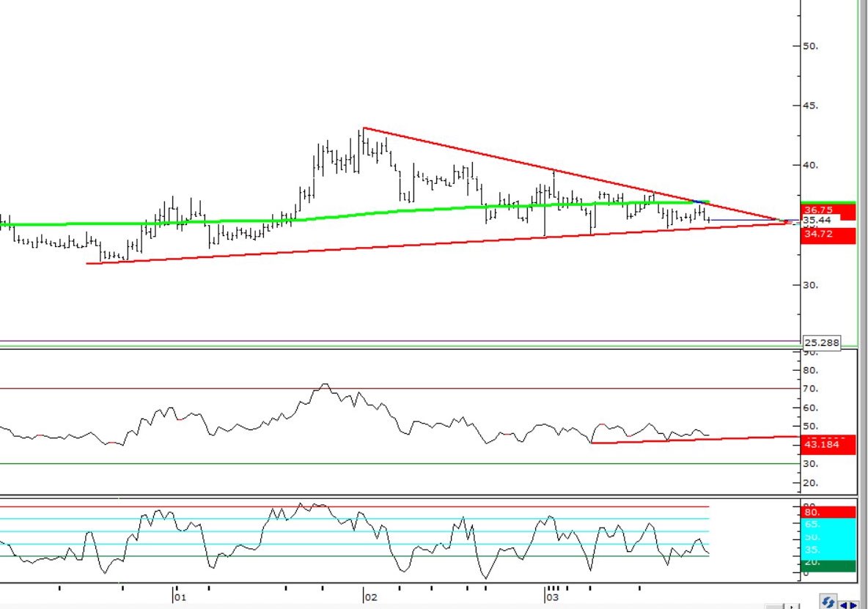Click the 25.288 price level tag
Image resolution: width=868 pixels, height=609 pixels.
click(822, 343)
